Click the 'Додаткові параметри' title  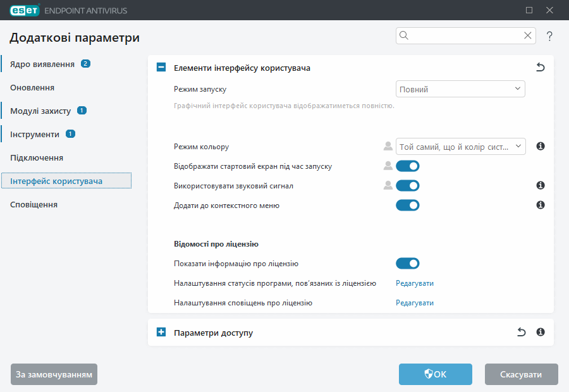coord(75,38)
